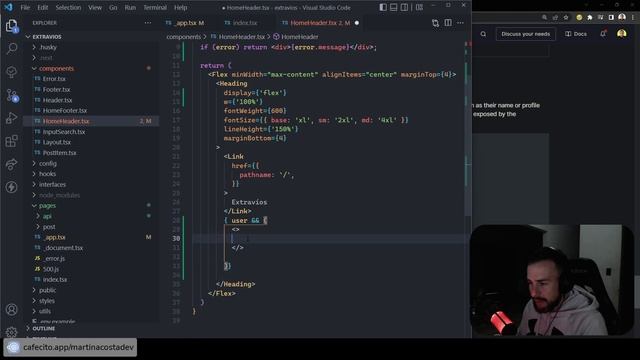Image resolution: width=640 pixels, height=360 pixels.
Task: Expand the api folder
Action: point(47,216)
